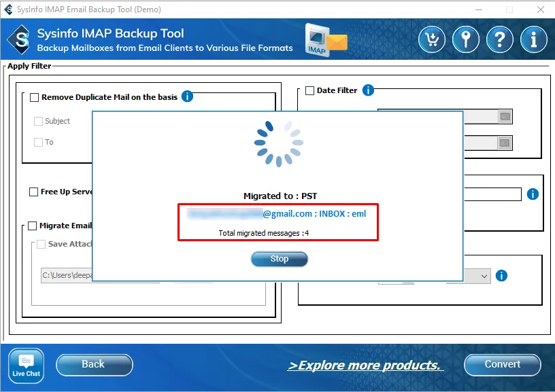This screenshot has height=392, width=555.
Task: Show info for Date Filter
Action: pos(368,90)
